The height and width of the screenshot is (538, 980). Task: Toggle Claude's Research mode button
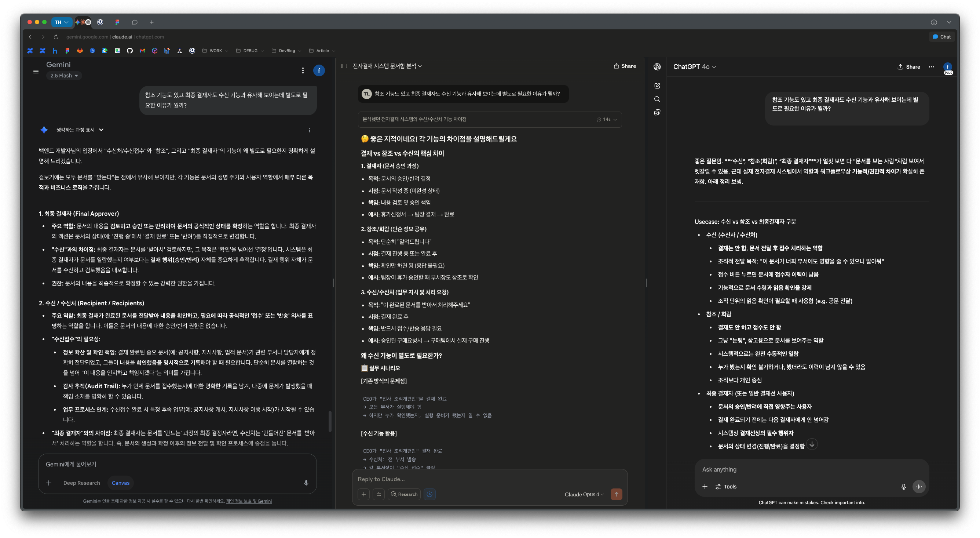click(404, 494)
